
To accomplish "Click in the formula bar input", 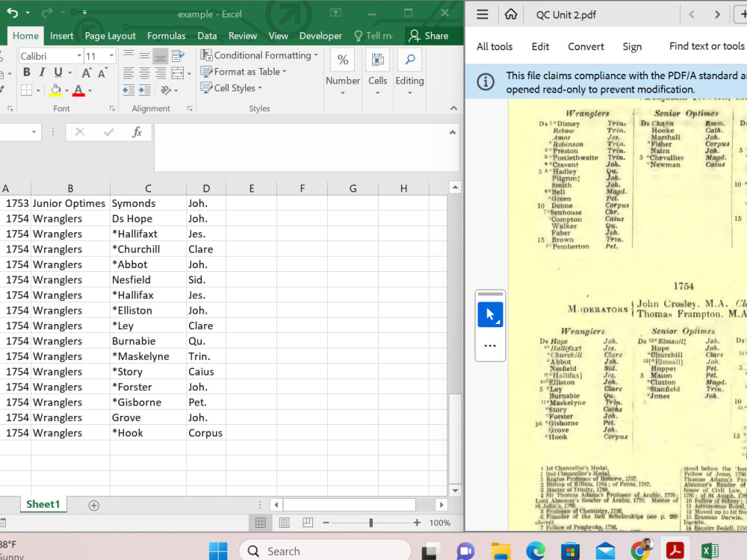I will click(x=300, y=146).
